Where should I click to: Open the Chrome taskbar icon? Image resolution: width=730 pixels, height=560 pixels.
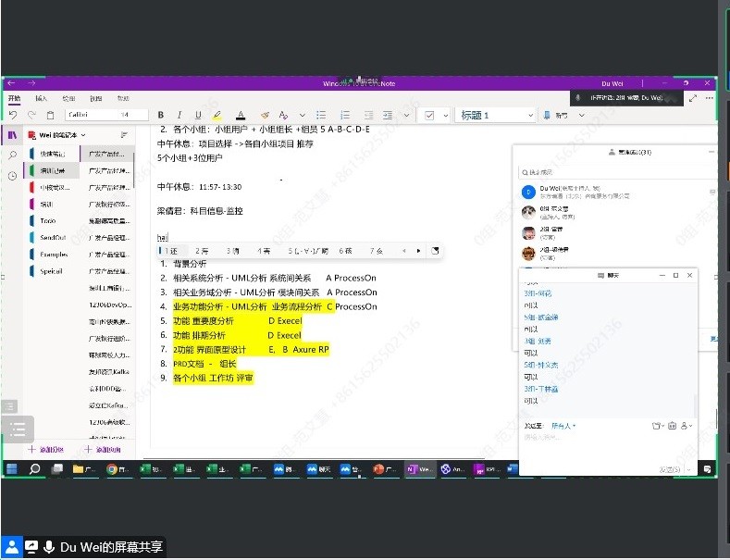pos(117,469)
